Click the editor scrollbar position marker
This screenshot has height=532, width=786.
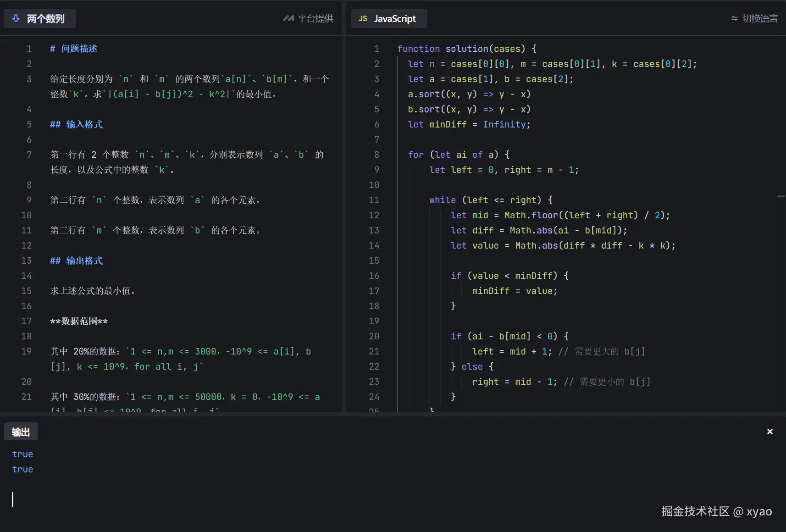pyautogui.click(x=781, y=196)
